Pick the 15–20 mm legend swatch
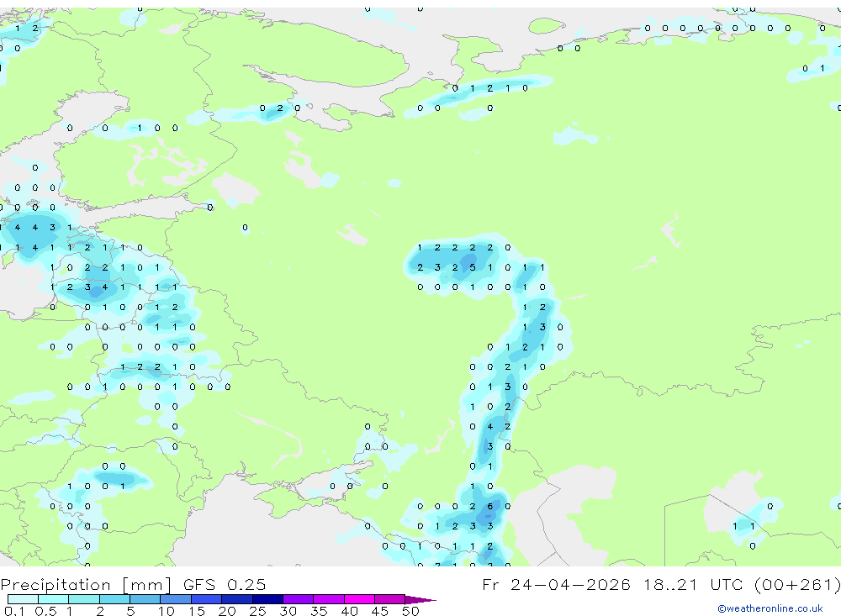The width and height of the screenshot is (841, 616). pyautogui.click(x=207, y=599)
